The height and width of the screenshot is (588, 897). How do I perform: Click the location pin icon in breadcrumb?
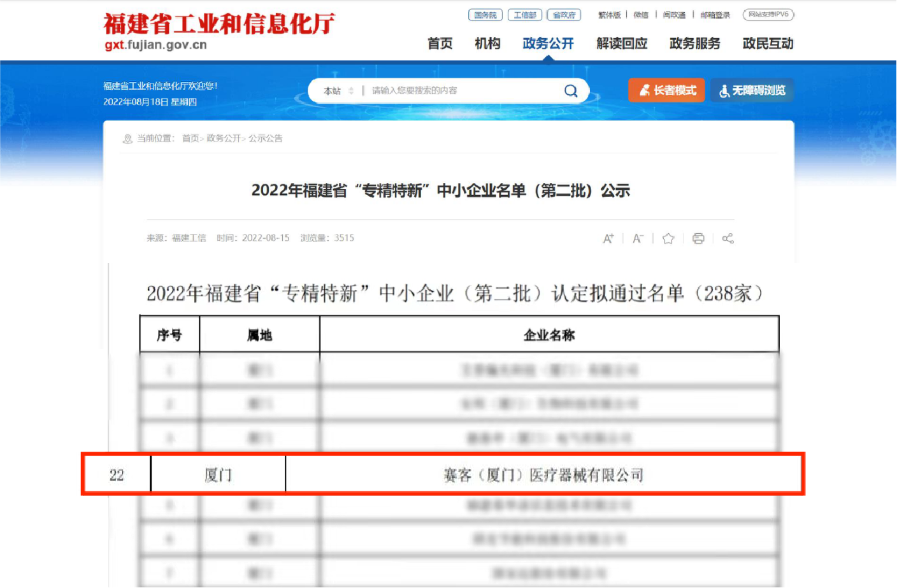tap(127, 139)
